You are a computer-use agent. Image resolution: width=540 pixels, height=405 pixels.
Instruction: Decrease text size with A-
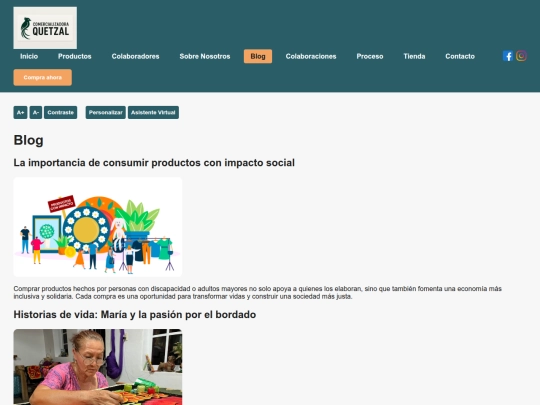(x=36, y=113)
